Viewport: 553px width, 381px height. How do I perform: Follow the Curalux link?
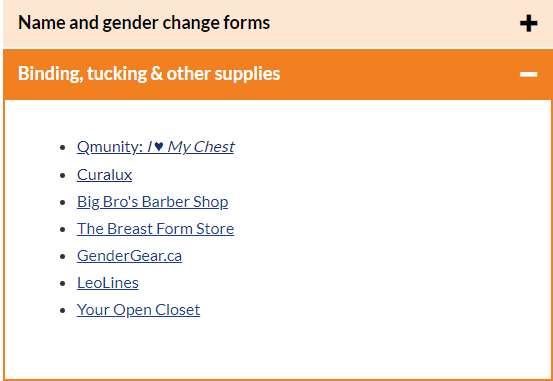[x=104, y=175]
